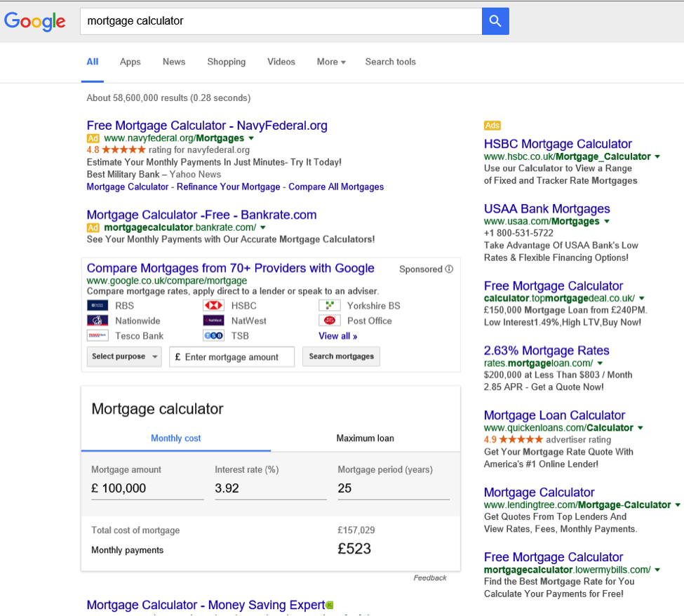Expand the hsbc.co.uk ad URL arrow

(x=657, y=156)
